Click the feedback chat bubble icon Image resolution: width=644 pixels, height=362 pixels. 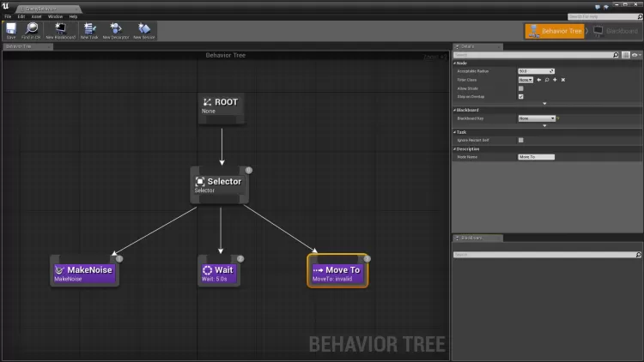598,7
